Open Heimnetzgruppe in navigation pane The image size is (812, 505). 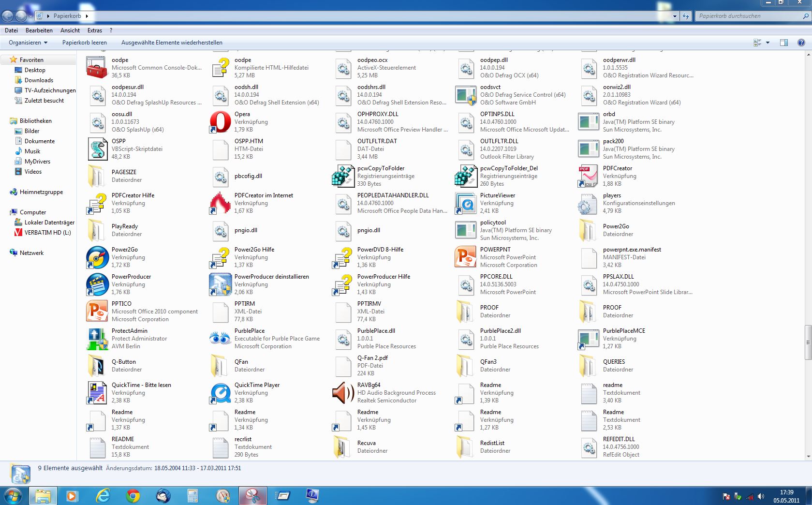click(41, 192)
